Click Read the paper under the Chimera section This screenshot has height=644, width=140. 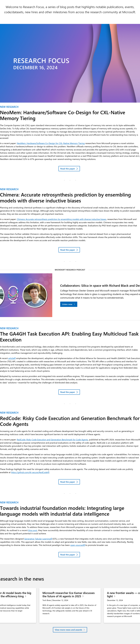pos(69,250)
